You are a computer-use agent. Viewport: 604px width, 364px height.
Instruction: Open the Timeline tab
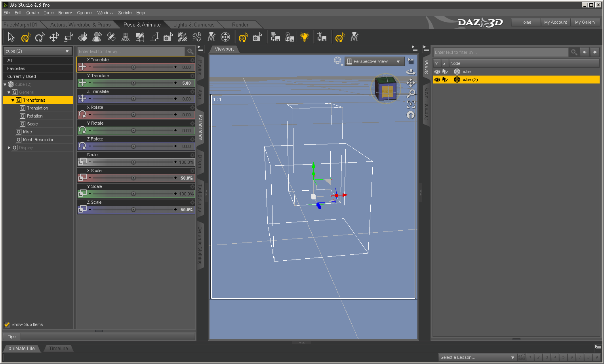59,348
